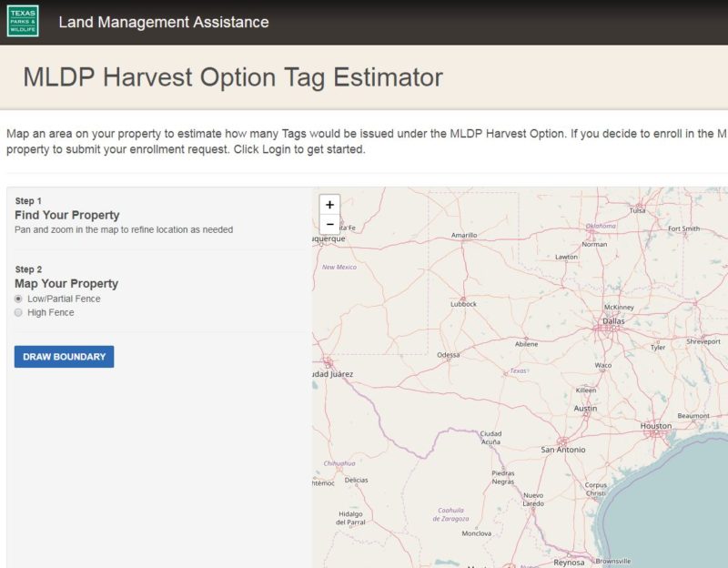Screen dimensions: 728x568
Task: Click Austin on the map
Action: point(585,409)
